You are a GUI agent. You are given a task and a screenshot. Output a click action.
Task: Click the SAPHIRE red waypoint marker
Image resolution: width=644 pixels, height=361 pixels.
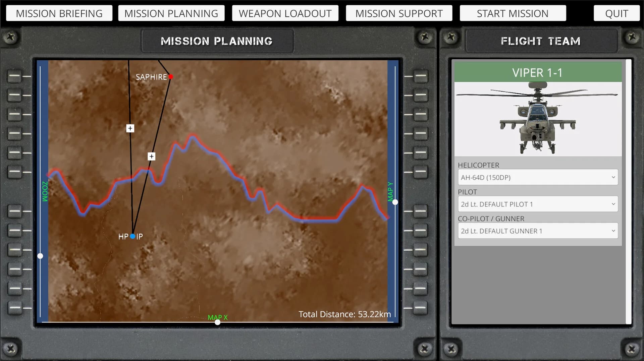pos(171,77)
